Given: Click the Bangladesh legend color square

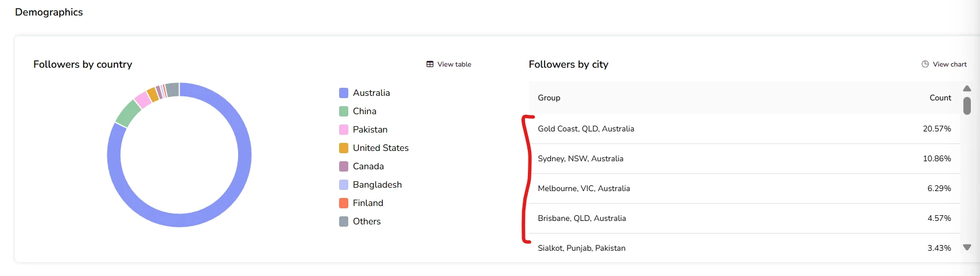Looking at the screenshot, I should [344, 185].
